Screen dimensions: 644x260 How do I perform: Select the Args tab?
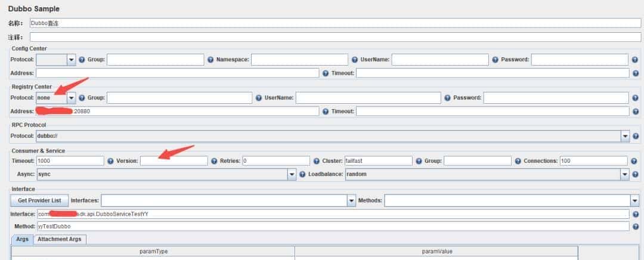(x=23, y=239)
